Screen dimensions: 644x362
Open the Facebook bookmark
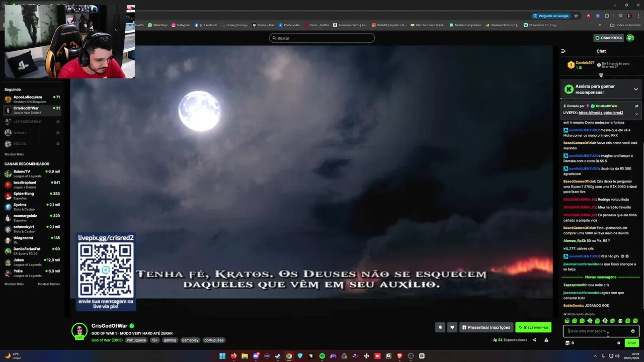click(x=206, y=25)
